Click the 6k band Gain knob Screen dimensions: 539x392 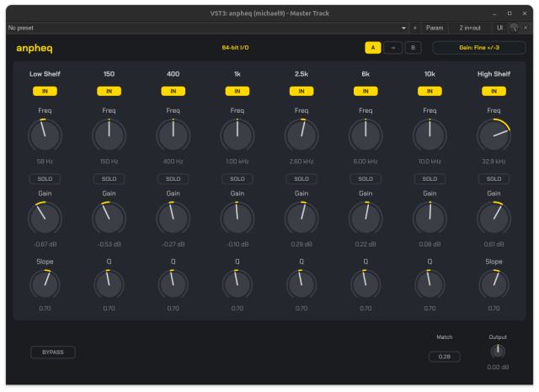tap(366, 219)
